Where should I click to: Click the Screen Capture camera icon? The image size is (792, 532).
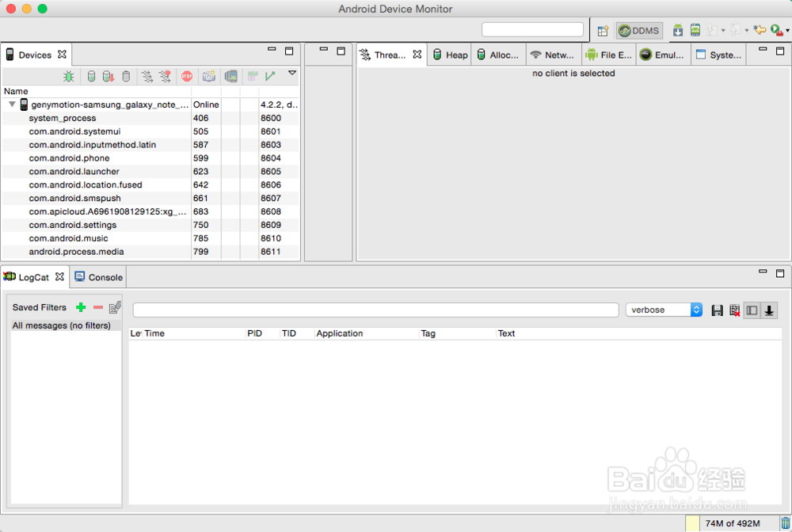(x=208, y=76)
